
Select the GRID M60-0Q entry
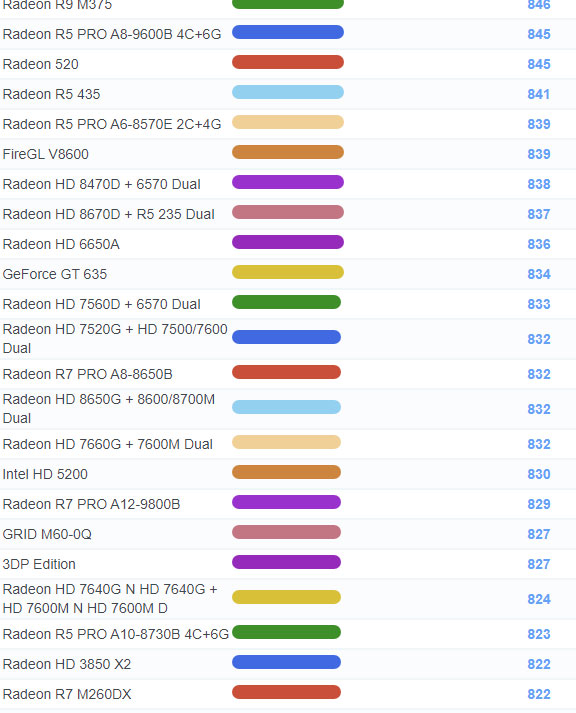[x=47, y=534]
